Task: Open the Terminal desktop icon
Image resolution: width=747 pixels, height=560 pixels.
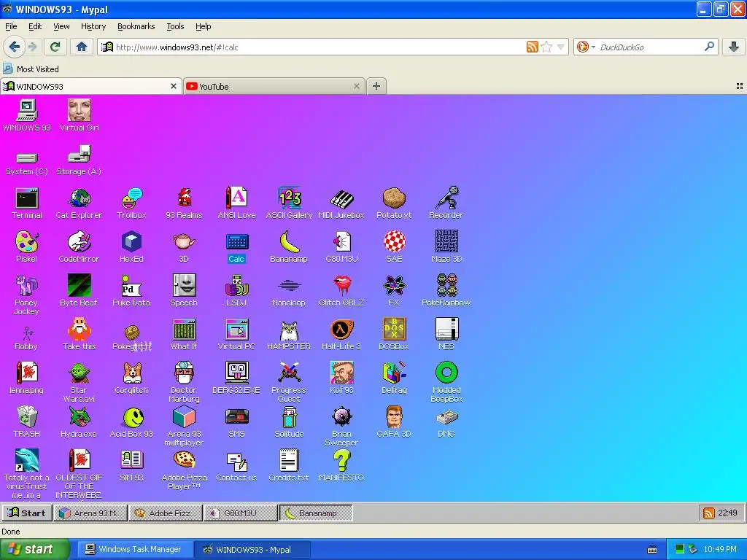Action: click(x=27, y=203)
